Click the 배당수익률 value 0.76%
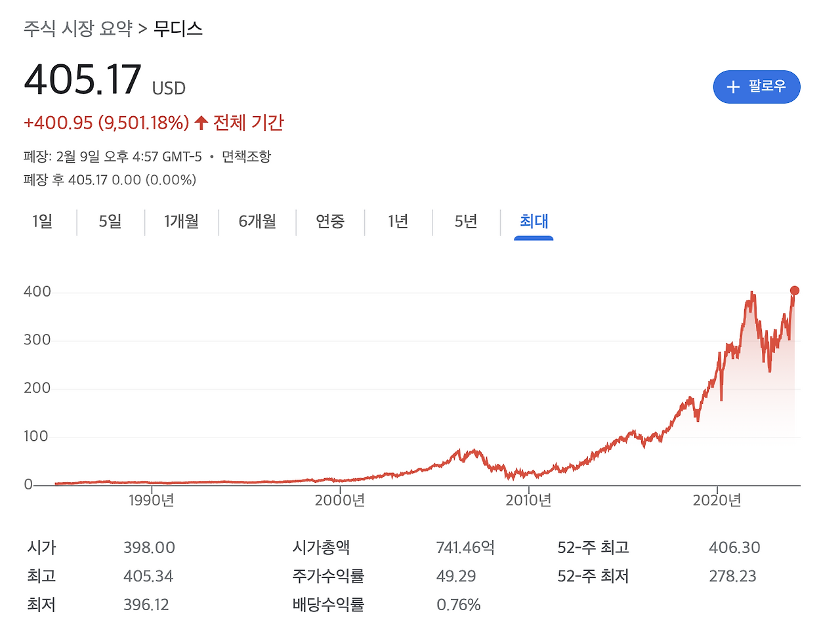 pyautogui.click(x=459, y=605)
